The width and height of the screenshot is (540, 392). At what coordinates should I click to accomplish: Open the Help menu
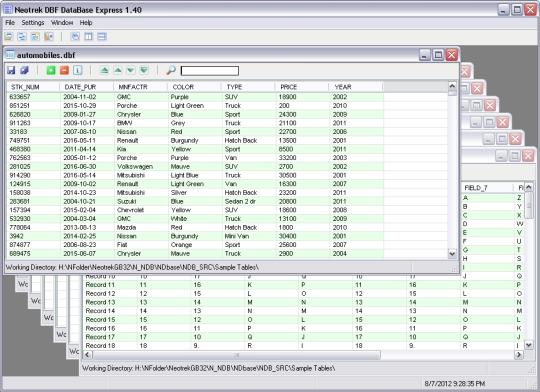tap(86, 23)
